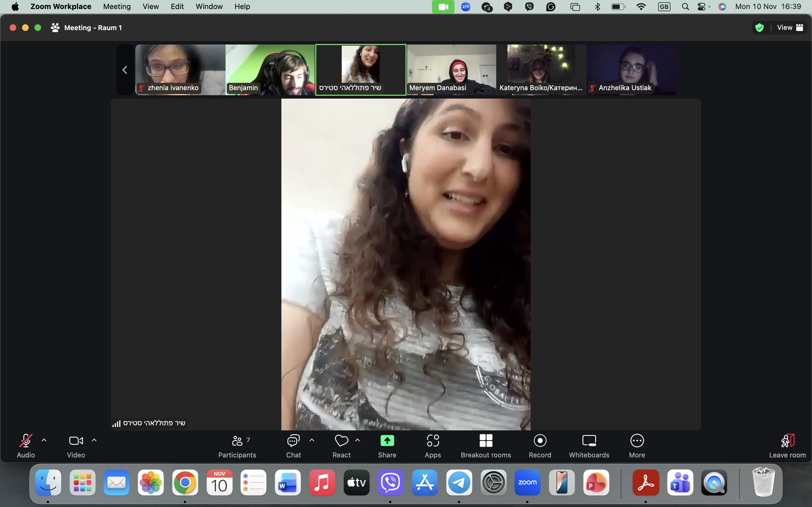Expand video options arrow next to Video
The height and width of the screenshot is (507, 812).
click(94, 440)
